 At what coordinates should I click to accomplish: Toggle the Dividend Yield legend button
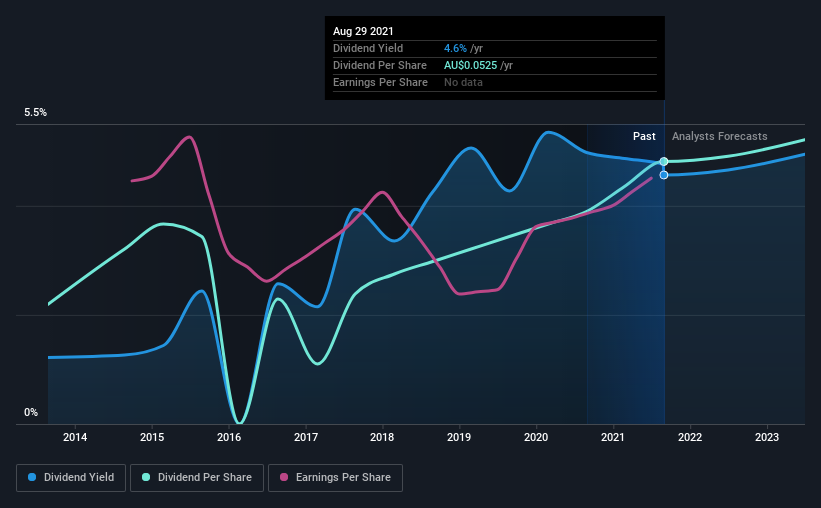point(71,478)
